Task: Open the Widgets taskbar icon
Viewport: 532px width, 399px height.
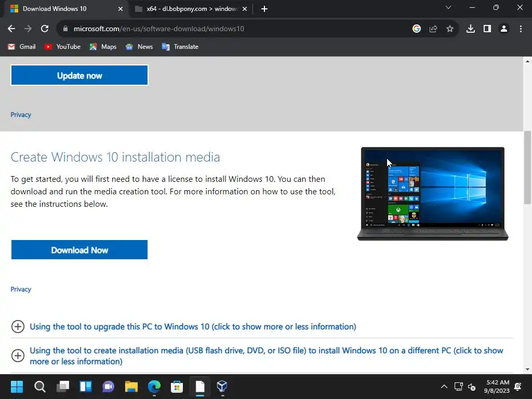Action: [86, 387]
